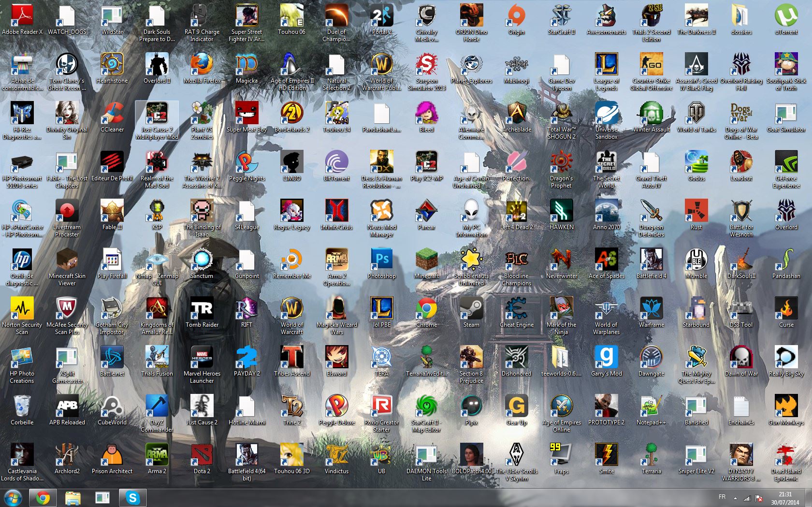Launch Starbound desktop icon

pyautogui.click(x=696, y=312)
